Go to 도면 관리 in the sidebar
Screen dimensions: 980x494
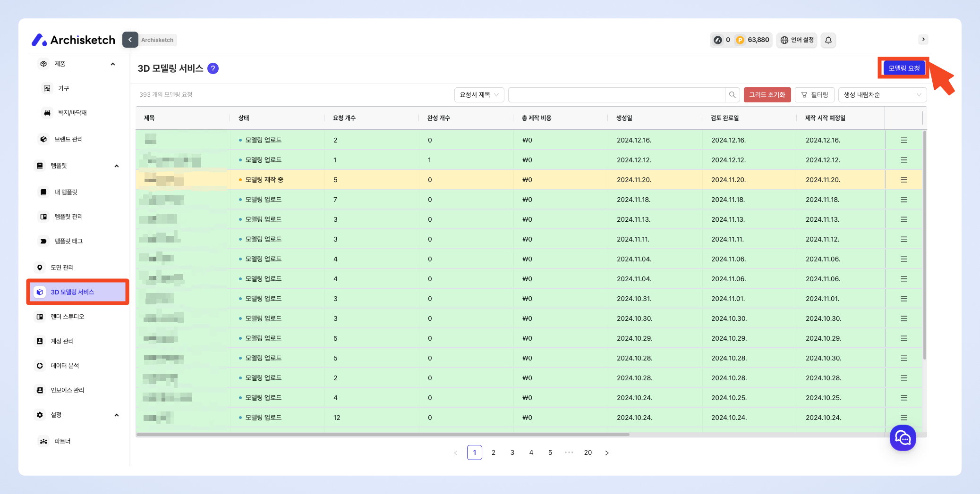click(62, 268)
